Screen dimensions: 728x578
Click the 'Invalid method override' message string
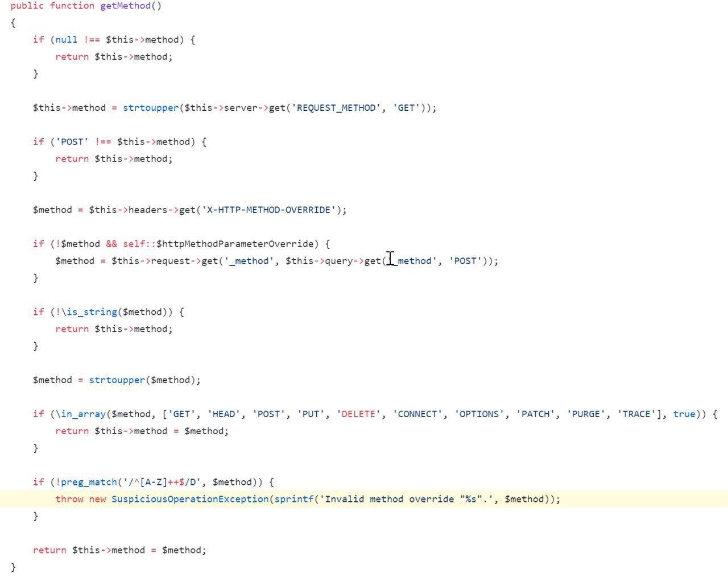[407, 500]
